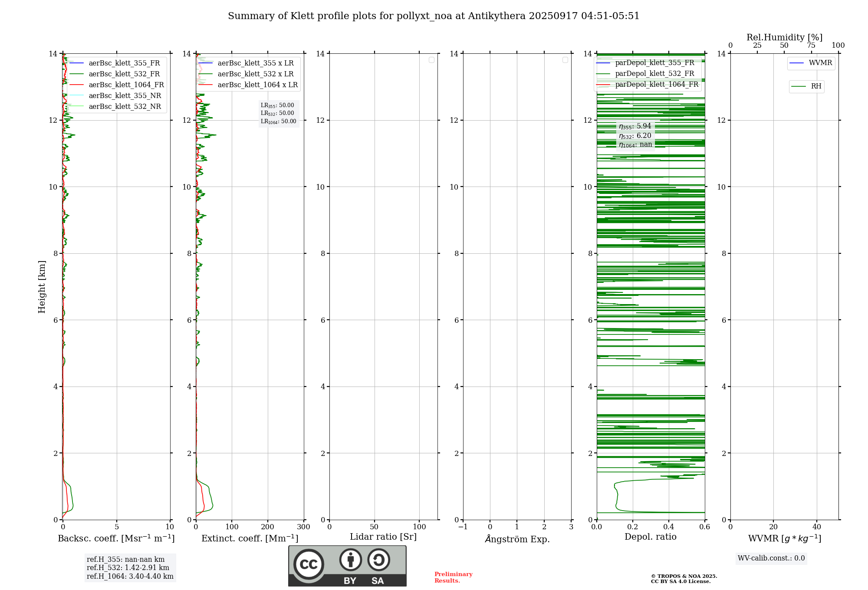The image size is (868, 590).
Task: Click the LR1064: 50.00 value
Action: [x=278, y=121]
